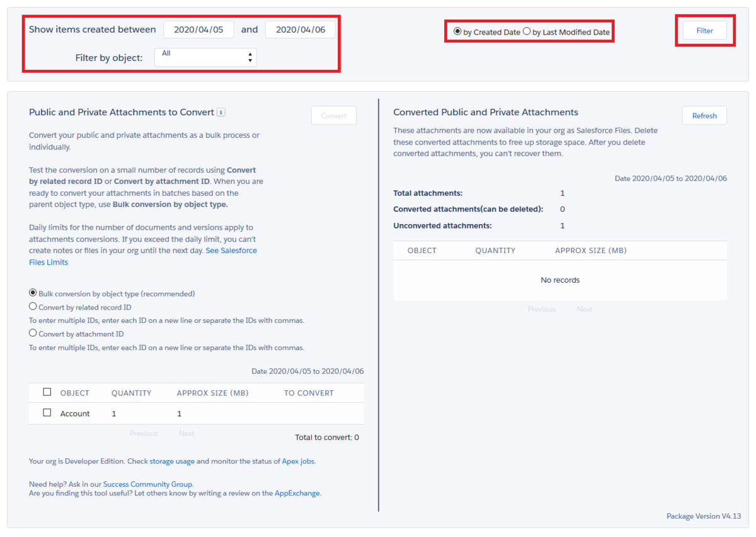
Task: Click Next under the Account table
Action: click(186, 434)
